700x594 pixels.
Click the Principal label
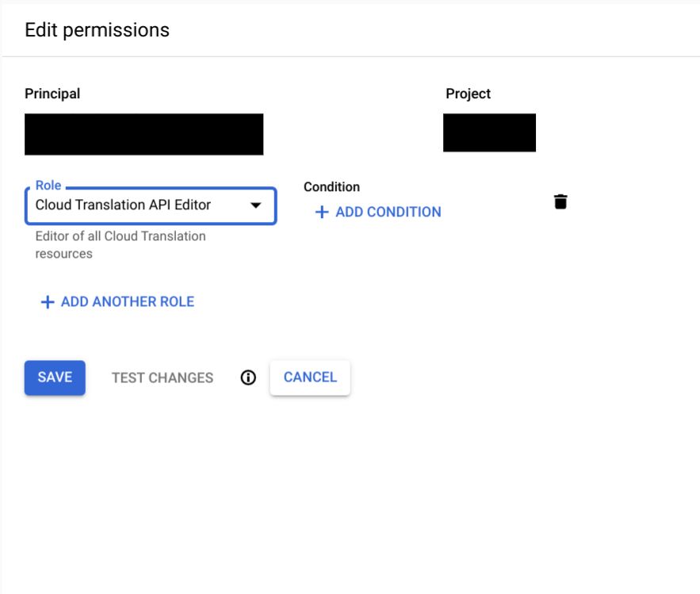(52, 94)
